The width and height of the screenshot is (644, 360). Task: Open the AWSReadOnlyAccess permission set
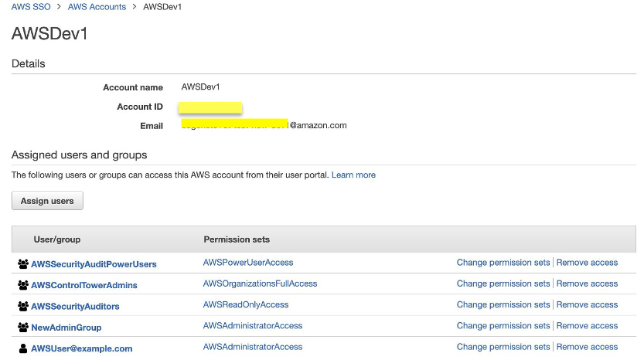pos(246,304)
